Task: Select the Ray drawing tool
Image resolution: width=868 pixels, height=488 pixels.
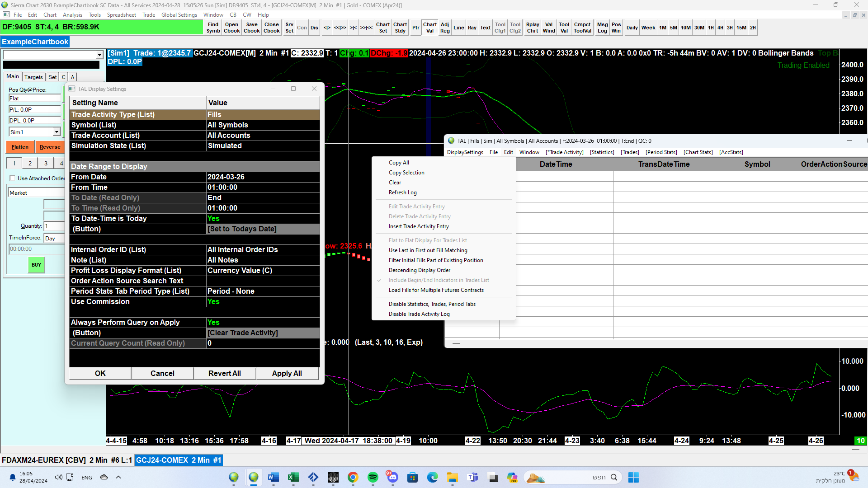Action: pos(472,28)
